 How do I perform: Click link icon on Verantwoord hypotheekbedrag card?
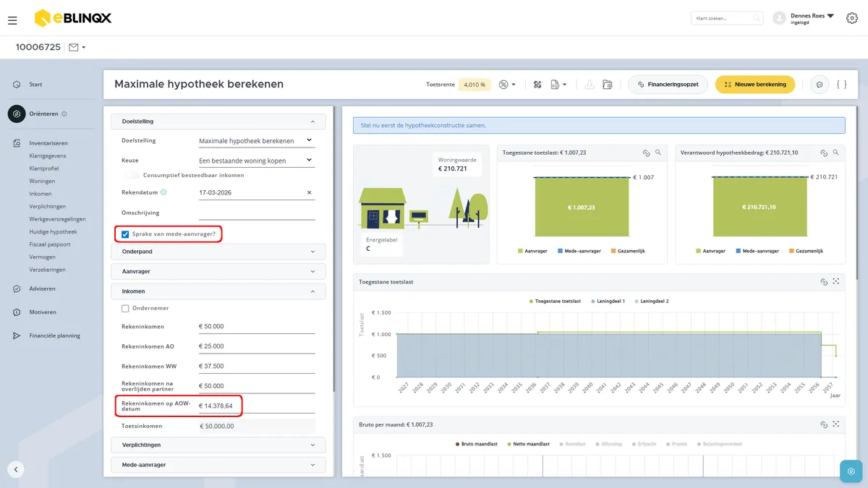(823, 153)
